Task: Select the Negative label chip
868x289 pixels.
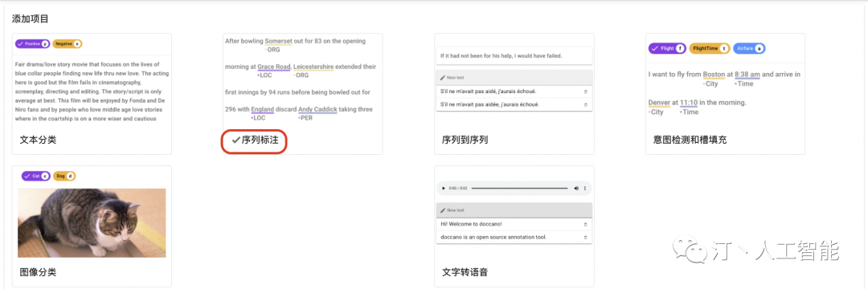Action: click(68, 43)
